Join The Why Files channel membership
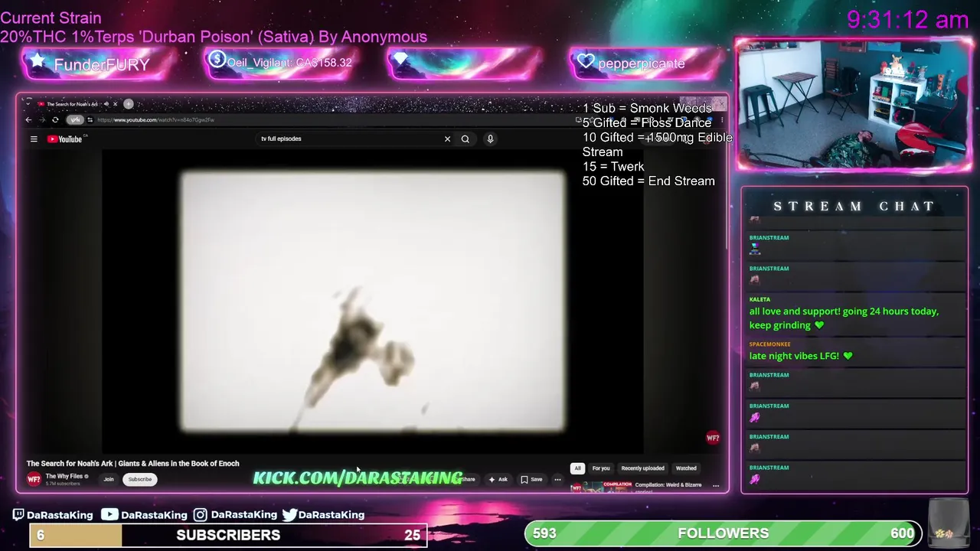This screenshot has height=551, width=980. coord(109,479)
